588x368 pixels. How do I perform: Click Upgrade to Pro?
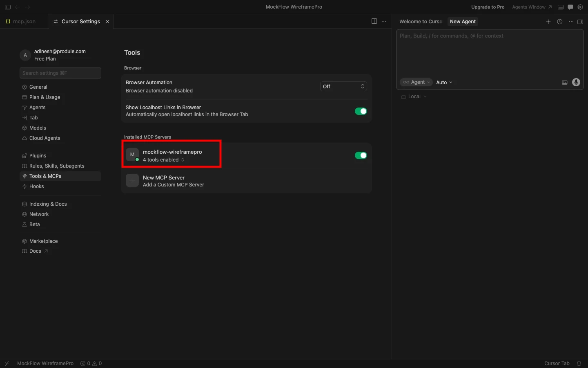click(488, 7)
